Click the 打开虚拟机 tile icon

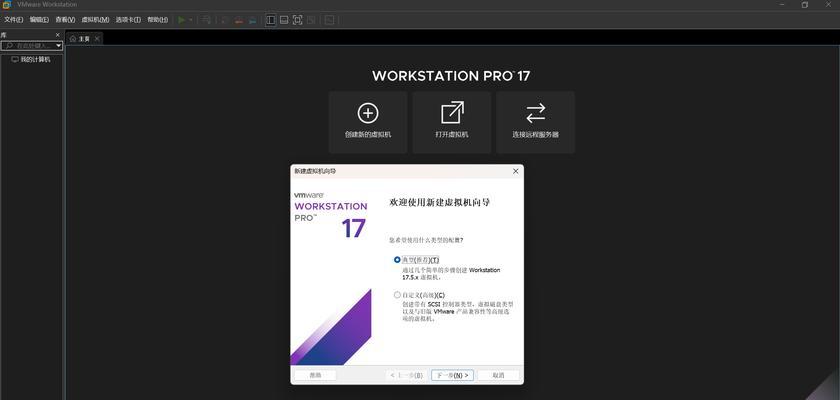point(452,113)
